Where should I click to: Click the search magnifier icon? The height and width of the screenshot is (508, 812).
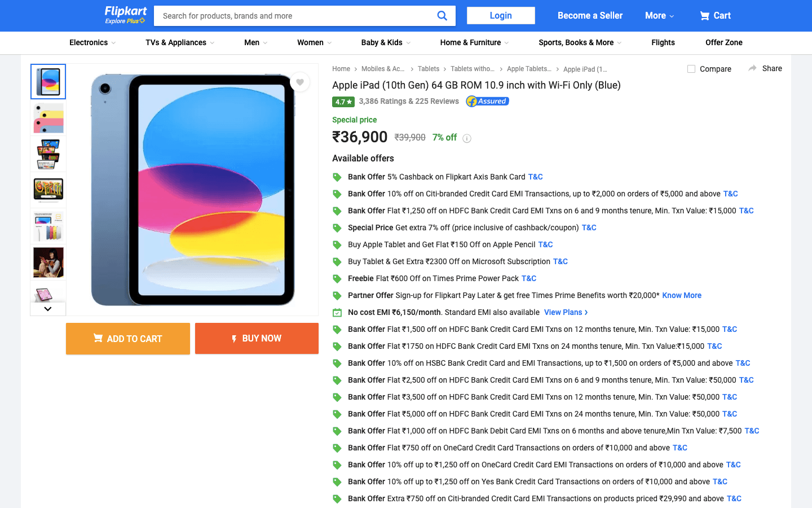point(442,16)
